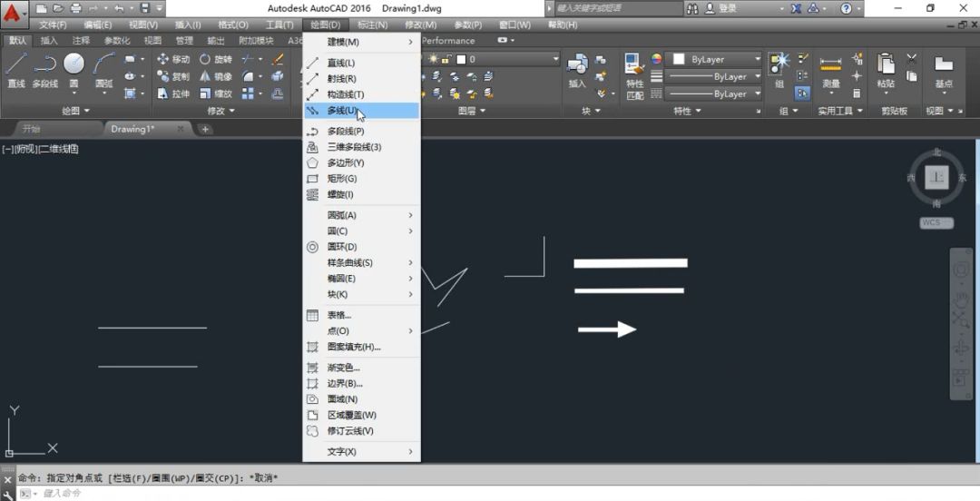Click the Open folder icon in quick access toolbar
The height and width of the screenshot is (501, 980).
(58, 9)
